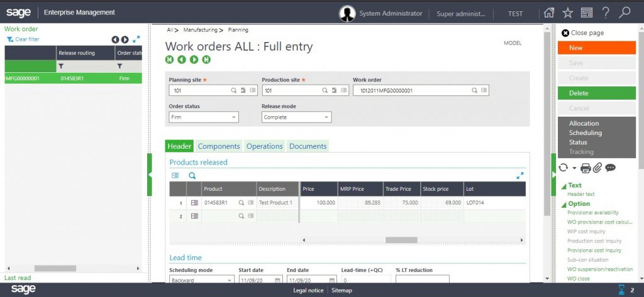Image resolution: width=644 pixels, height=297 pixels.
Task: Go to first work order record
Action: [x=169, y=60]
